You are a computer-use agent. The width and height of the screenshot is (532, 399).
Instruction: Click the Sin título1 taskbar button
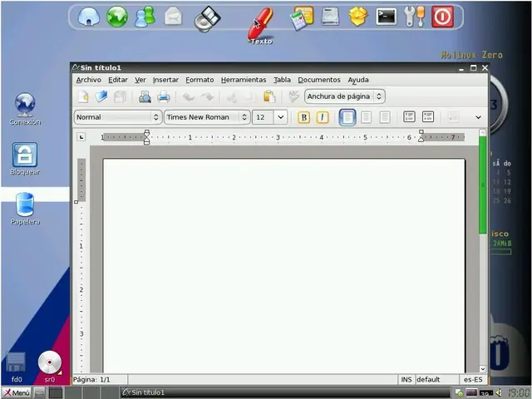pos(285,392)
